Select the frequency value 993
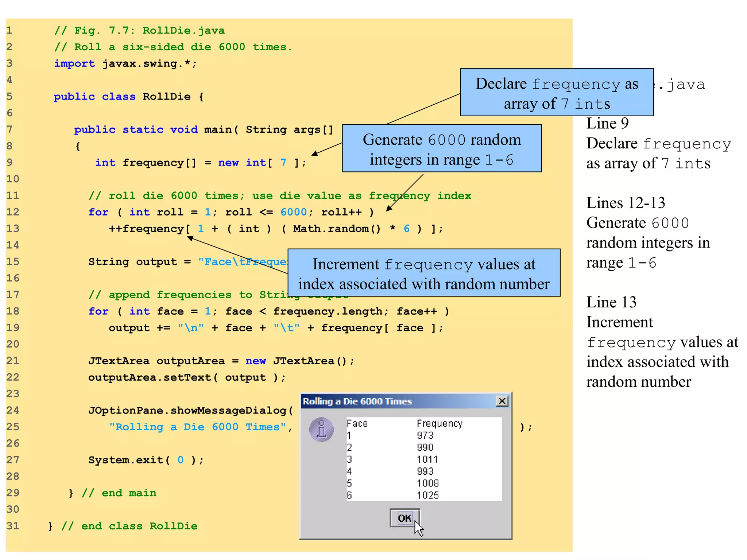 tap(425, 471)
